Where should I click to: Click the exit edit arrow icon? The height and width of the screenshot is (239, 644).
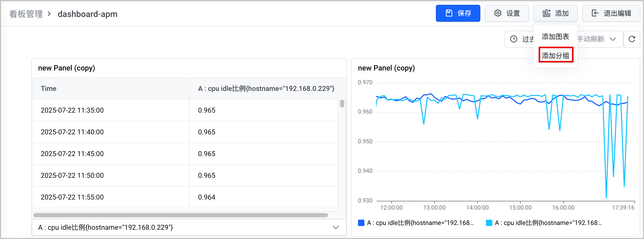point(595,13)
